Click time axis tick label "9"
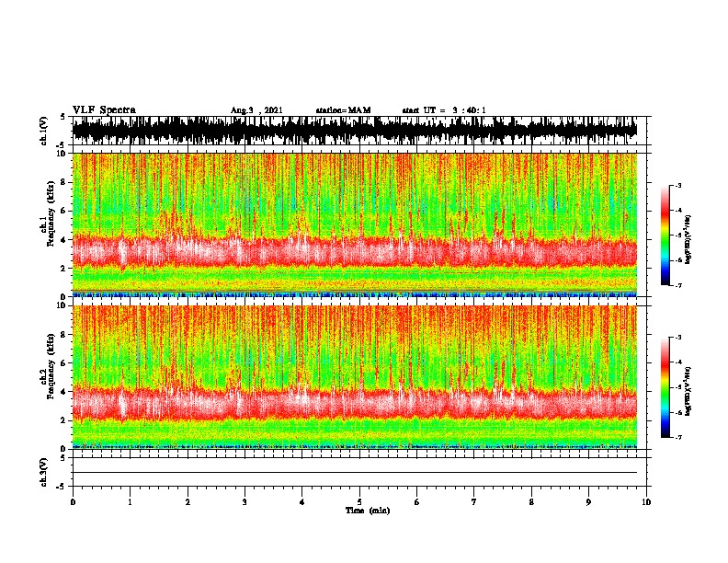Screen dimensions: 728x563 coord(588,502)
